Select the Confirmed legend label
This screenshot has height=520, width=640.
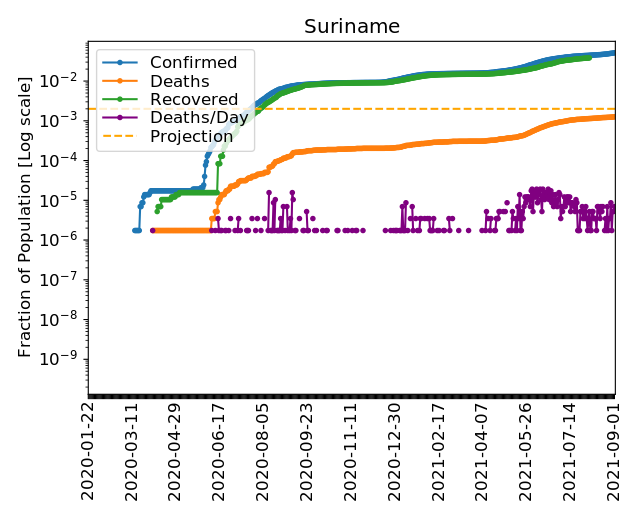pyautogui.click(x=193, y=63)
